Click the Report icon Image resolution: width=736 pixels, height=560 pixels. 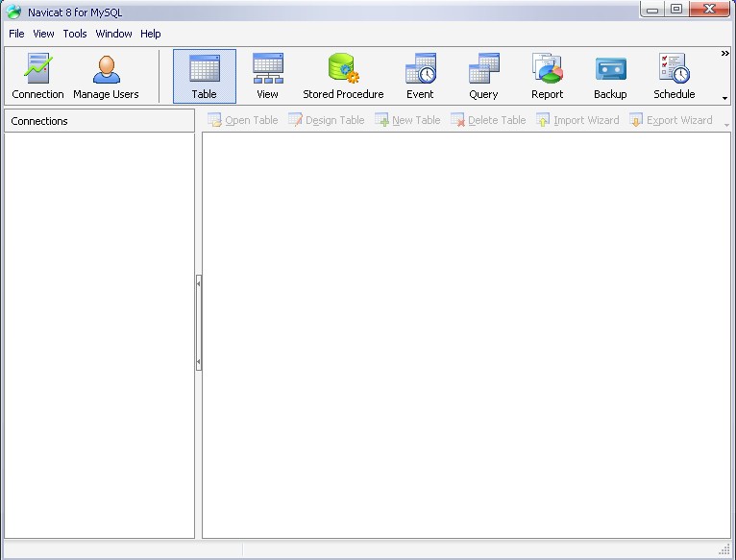point(547,76)
